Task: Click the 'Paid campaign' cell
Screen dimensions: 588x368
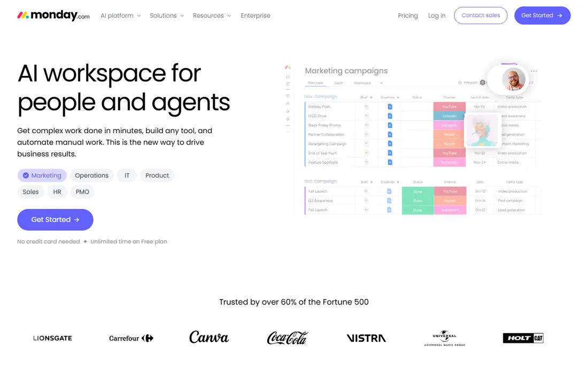Action: (510, 201)
